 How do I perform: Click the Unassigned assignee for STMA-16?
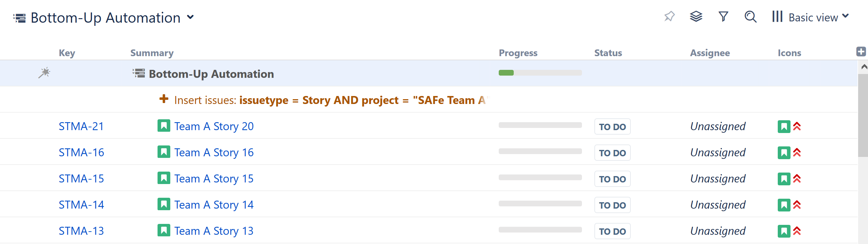[718, 153]
